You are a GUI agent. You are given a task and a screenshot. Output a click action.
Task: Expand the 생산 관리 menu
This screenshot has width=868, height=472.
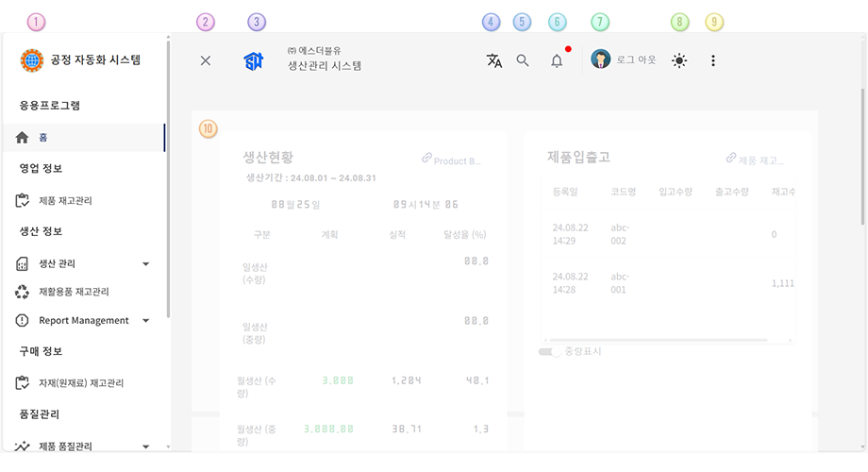(x=145, y=264)
